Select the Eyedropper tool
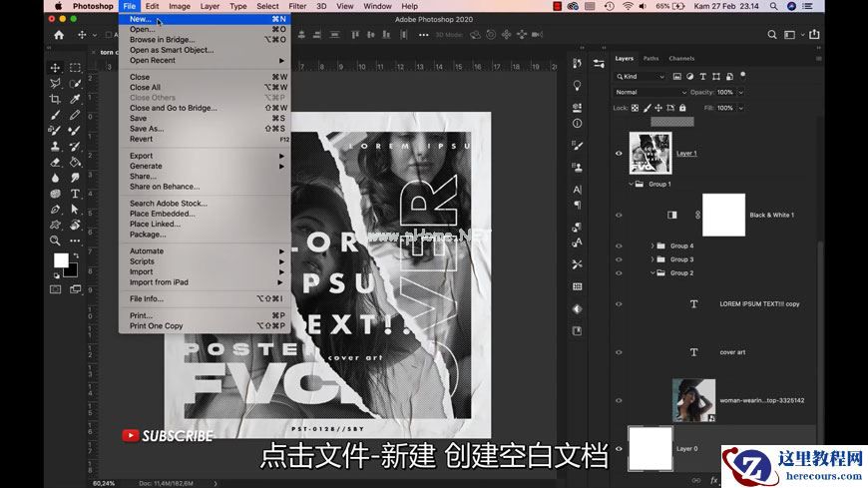Image resolution: width=868 pixels, height=488 pixels. coord(75,99)
